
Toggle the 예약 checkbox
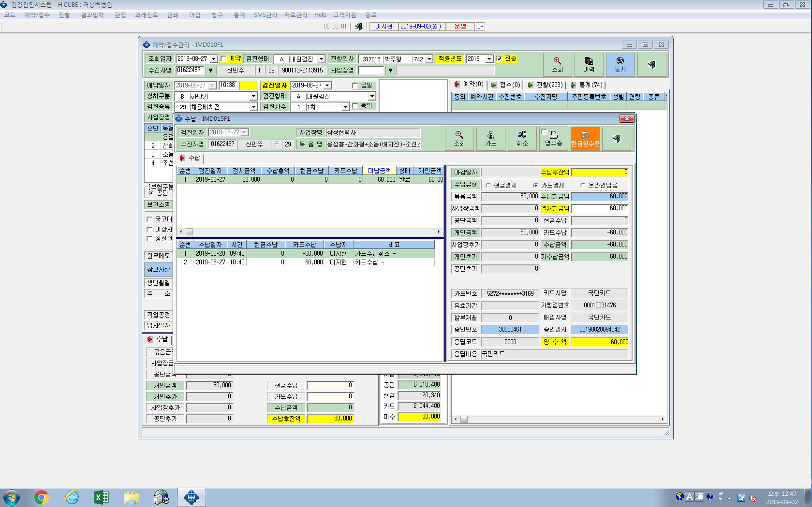point(223,58)
